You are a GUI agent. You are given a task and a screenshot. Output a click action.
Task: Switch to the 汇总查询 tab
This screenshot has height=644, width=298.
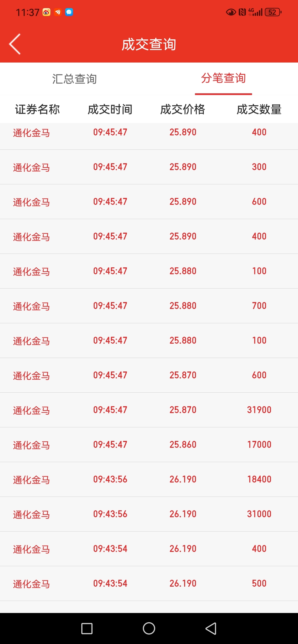(x=74, y=79)
